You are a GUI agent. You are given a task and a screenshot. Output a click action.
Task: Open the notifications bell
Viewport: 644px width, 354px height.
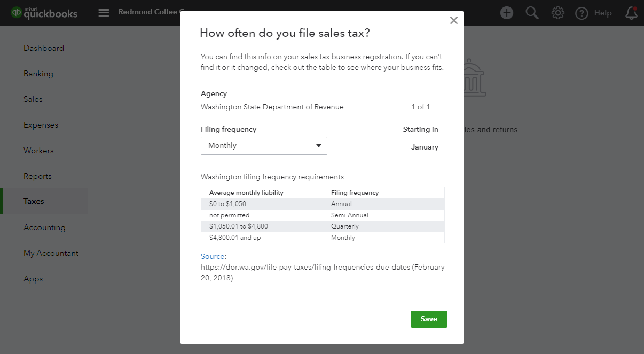[631, 13]
